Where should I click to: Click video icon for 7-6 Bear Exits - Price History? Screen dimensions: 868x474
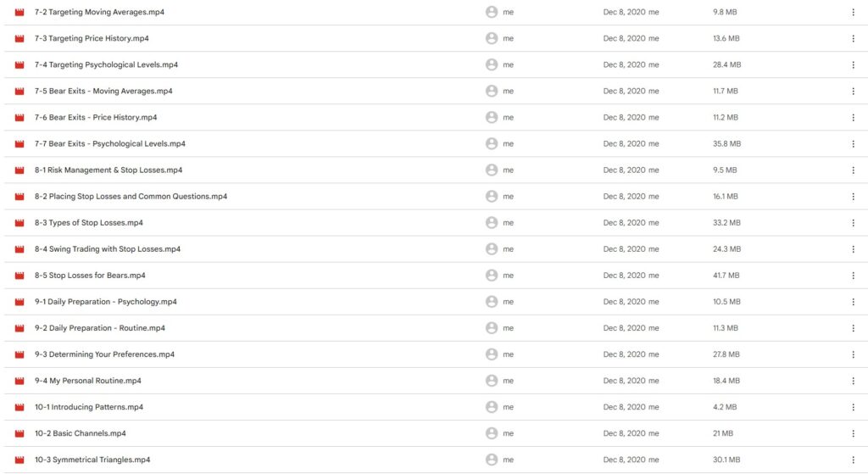pos(19,118)
